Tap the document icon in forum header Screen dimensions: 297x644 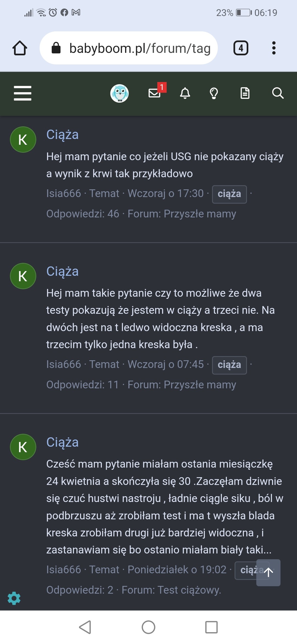tap(245, 93)
